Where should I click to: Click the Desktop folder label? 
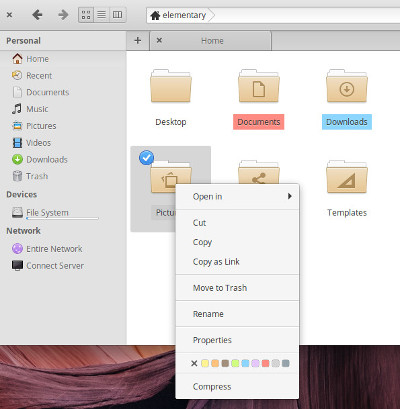(x=171, y=122)
